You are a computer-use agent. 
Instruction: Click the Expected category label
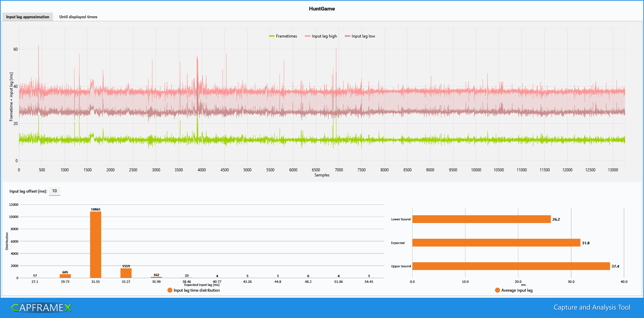click(398, 243)
